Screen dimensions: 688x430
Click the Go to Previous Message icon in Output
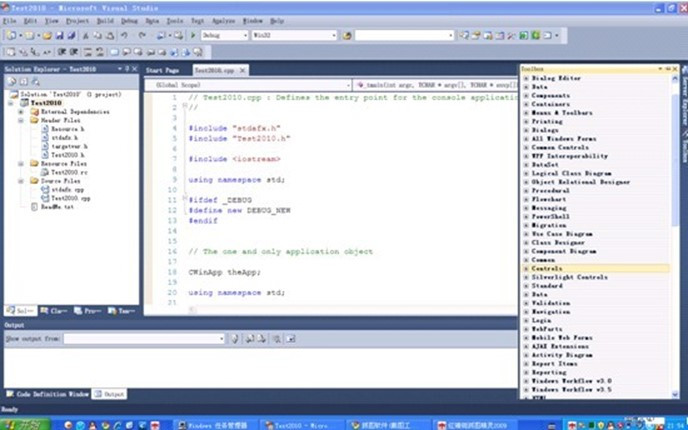pos(250,339)
